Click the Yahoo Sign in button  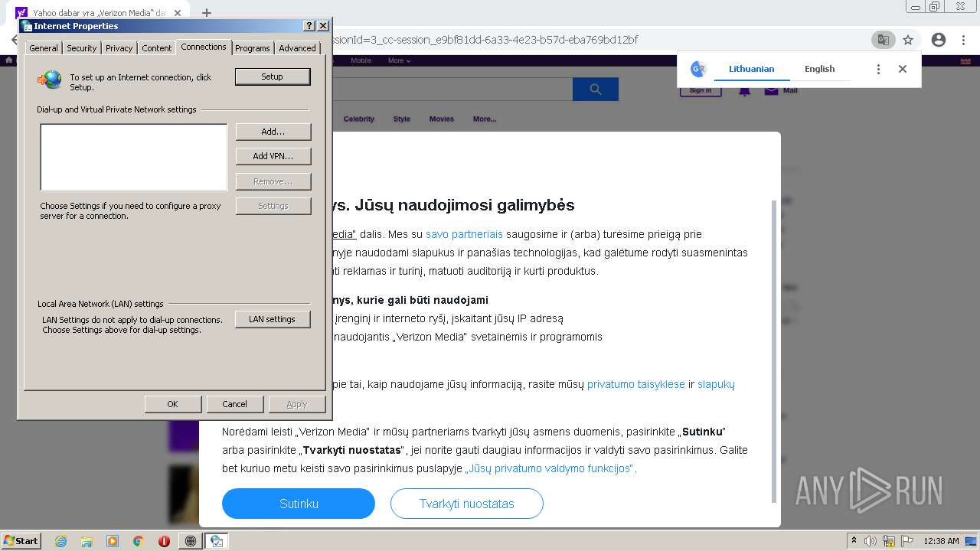point(701,91)
